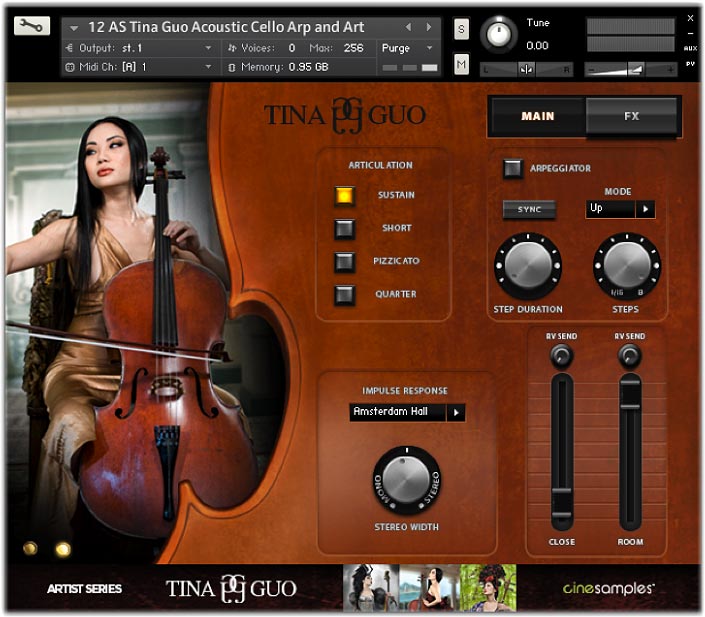Click the cinesamples logo
The width and height of the screenshot is (705, 617).
click(x=608, y=588)
